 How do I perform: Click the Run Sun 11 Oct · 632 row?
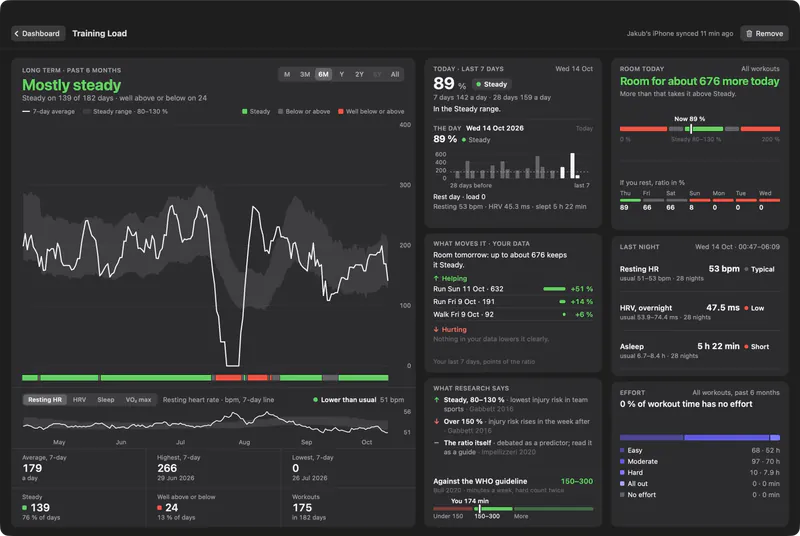pos(513,289)
